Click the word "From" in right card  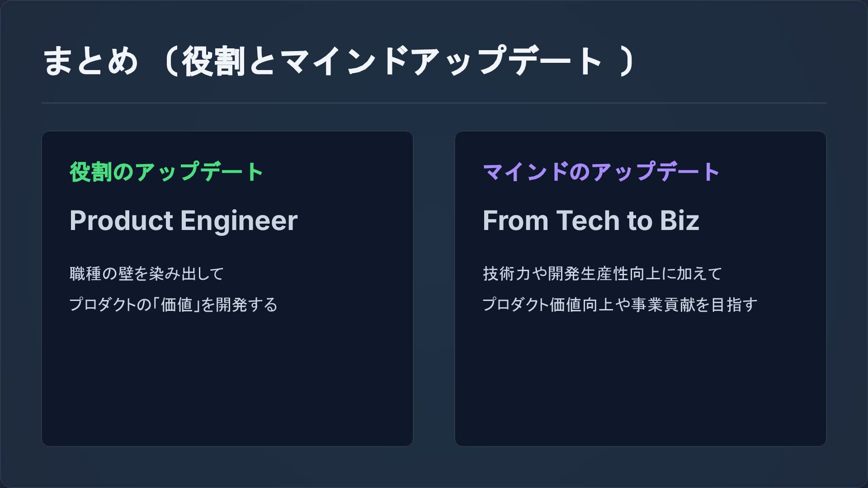(515, 221)
